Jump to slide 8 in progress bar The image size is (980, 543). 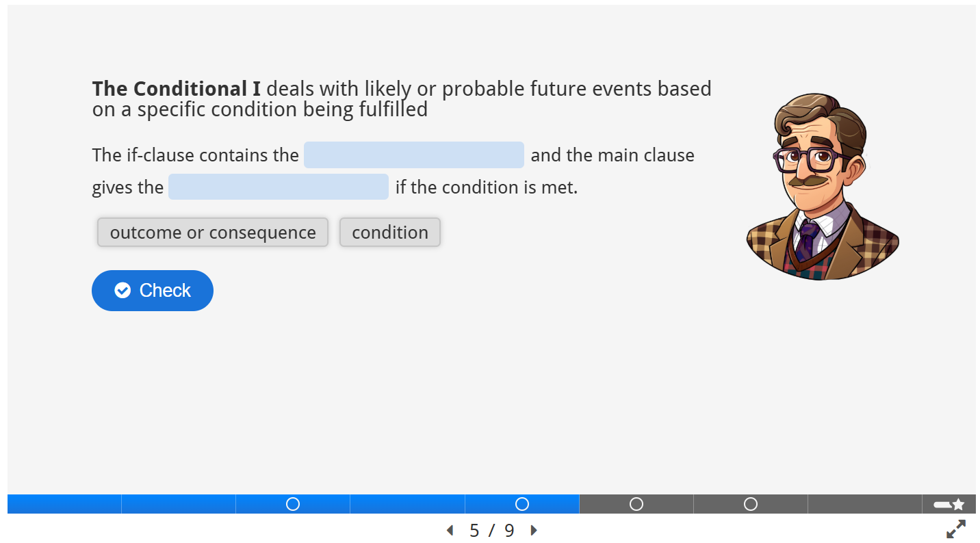(x=865, y=504)
